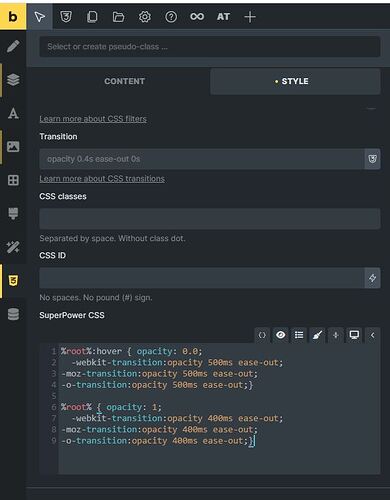Open the CSS3 shield toolbar icon

point(66,17)
